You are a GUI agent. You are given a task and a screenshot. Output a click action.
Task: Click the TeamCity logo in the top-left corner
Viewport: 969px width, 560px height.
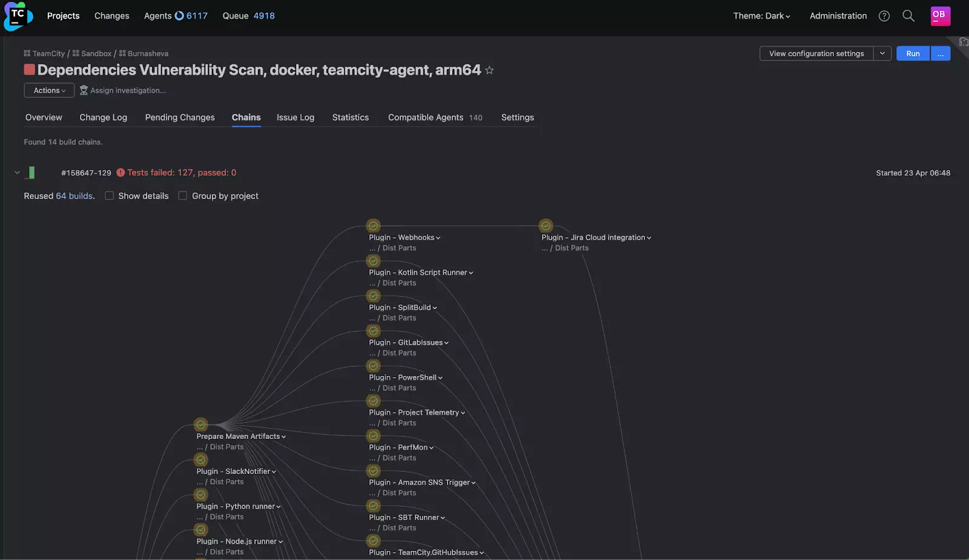tap(18, 16)
